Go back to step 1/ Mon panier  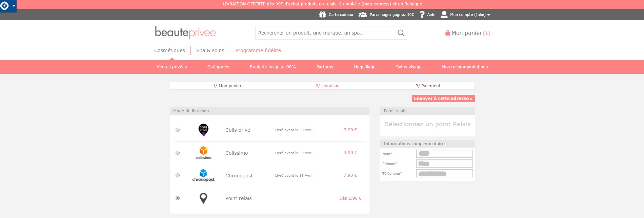point(227,86)
